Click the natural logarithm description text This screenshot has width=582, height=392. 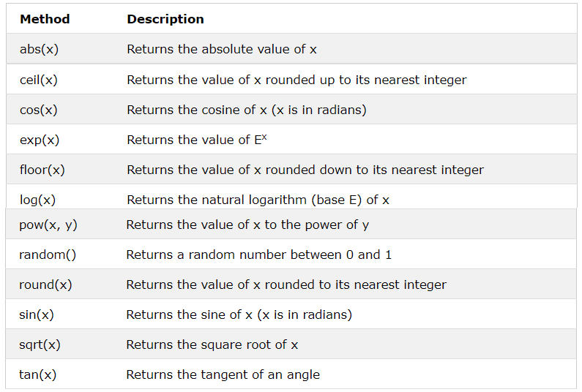click(x=258, y=200)
